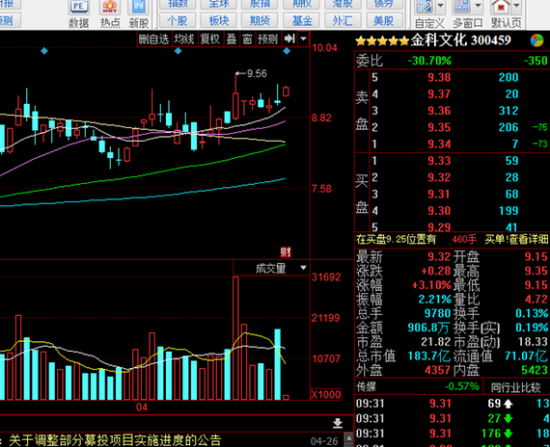Click the 删自选 remove from watchlist button
The image size is (550, 447).
[x=154, y=39]
